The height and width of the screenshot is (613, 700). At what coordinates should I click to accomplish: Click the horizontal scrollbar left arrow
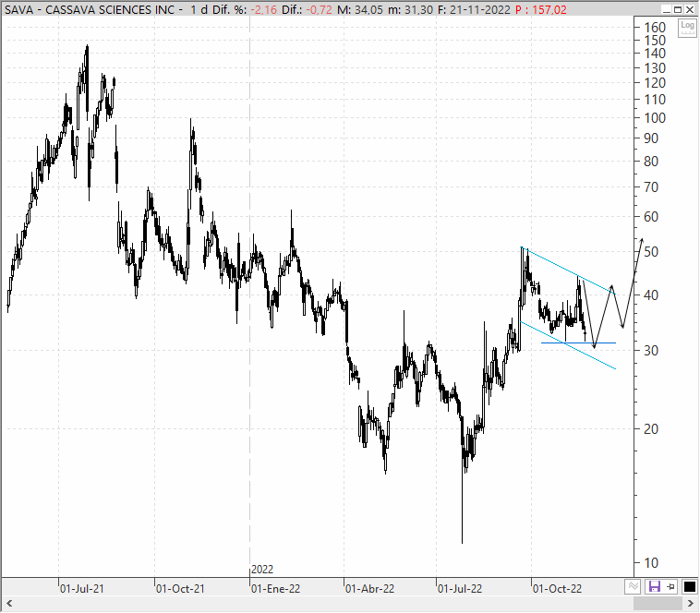(9, 604)
